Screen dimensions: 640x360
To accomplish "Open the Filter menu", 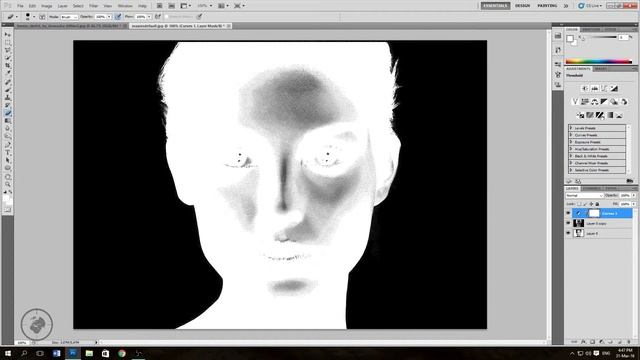I will pyautogui.click(x=93, y=6).
